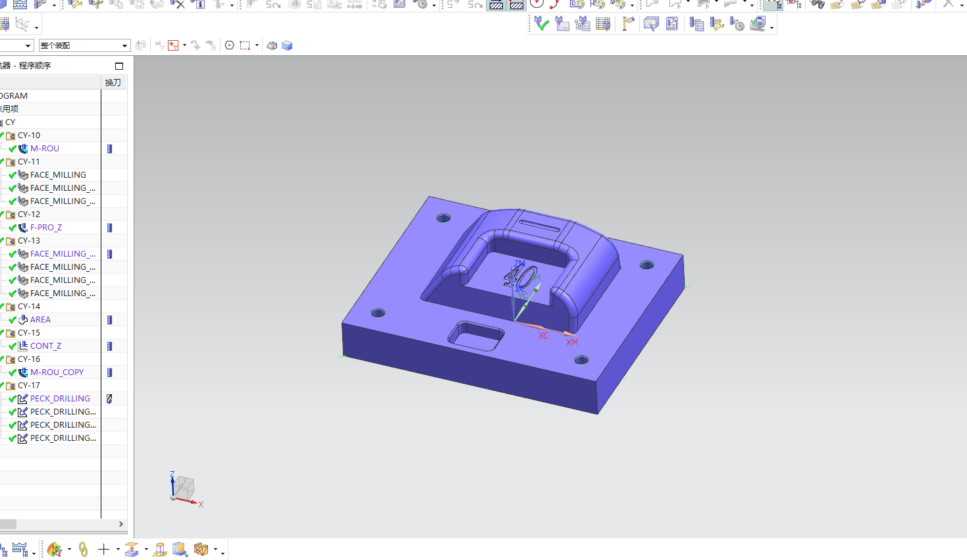Click the cylinder-on-plane icon
967x560 pixels.
pos(160,549)
